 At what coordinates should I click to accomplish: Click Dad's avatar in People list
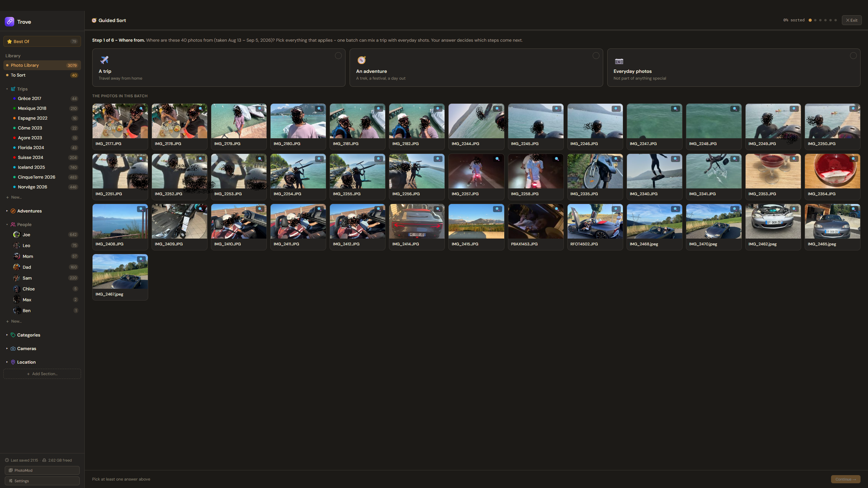[x=17, y=267]
